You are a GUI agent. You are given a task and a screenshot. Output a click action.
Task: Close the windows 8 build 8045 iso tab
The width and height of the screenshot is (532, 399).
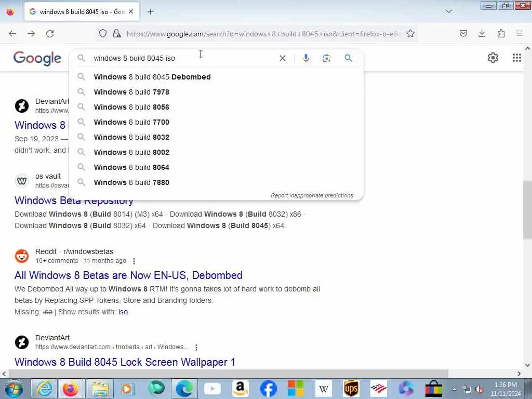[x=131, y=11]
